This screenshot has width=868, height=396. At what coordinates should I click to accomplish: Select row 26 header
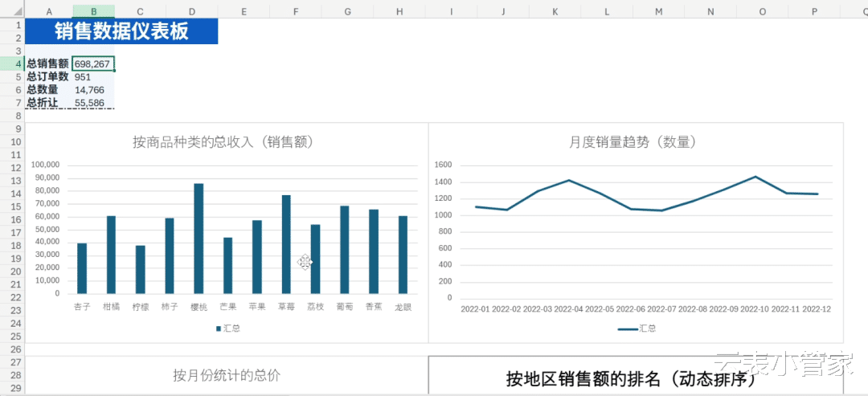pyautogui.click(x=12, y=349)
